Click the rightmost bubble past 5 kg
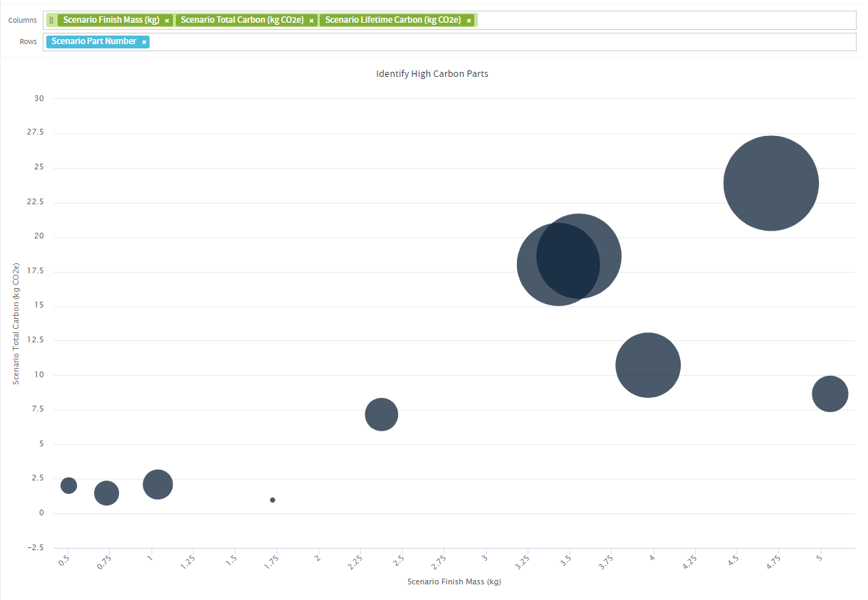The height and width of the screenshot is (600, 868). (x=830, y=394)
